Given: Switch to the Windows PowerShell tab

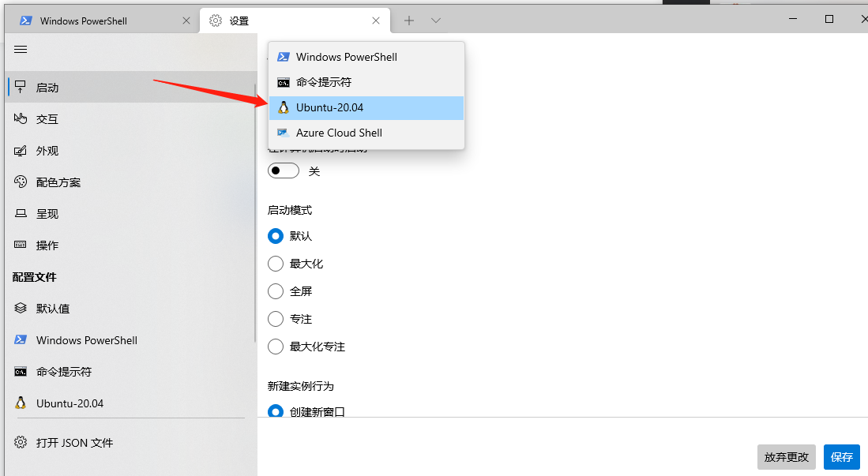Looking at the screenshot, I should click(x=103, y=21).
